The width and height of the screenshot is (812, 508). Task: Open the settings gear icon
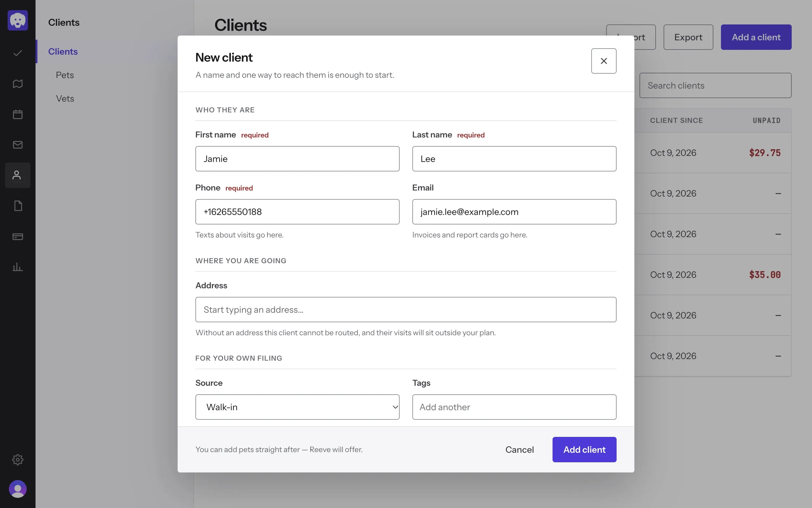point(17,459)
